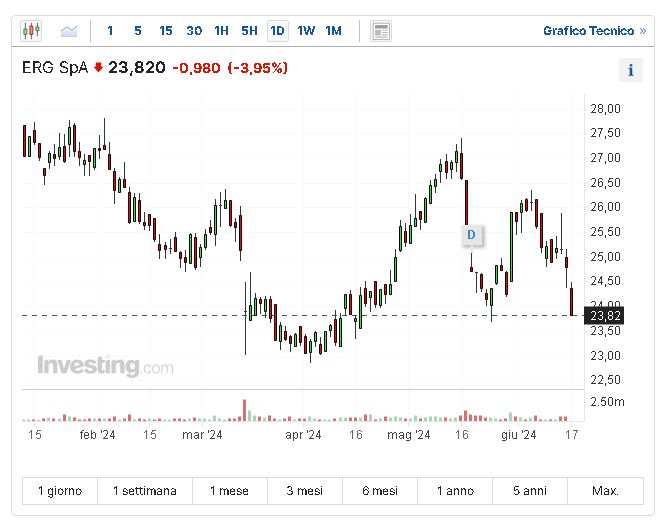The image size is (669, 528).
Task: Click the info icon beside the quote
Action: [x=631, y=70]
